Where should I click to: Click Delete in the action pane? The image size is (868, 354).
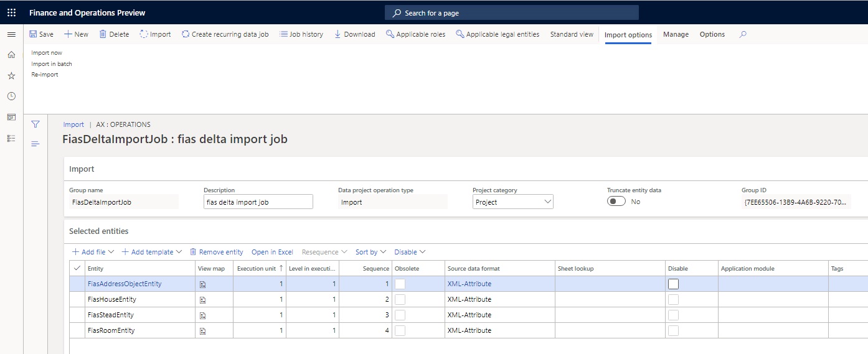pos(114,34)
